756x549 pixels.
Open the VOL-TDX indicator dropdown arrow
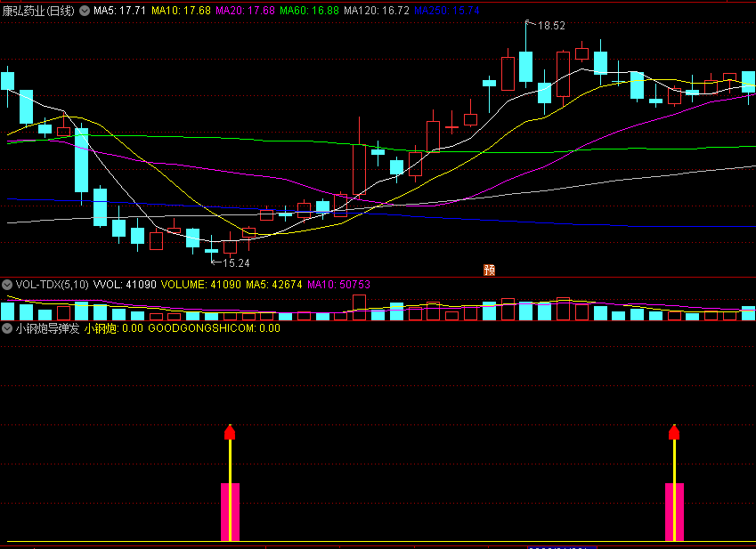(x=7, y=285)
